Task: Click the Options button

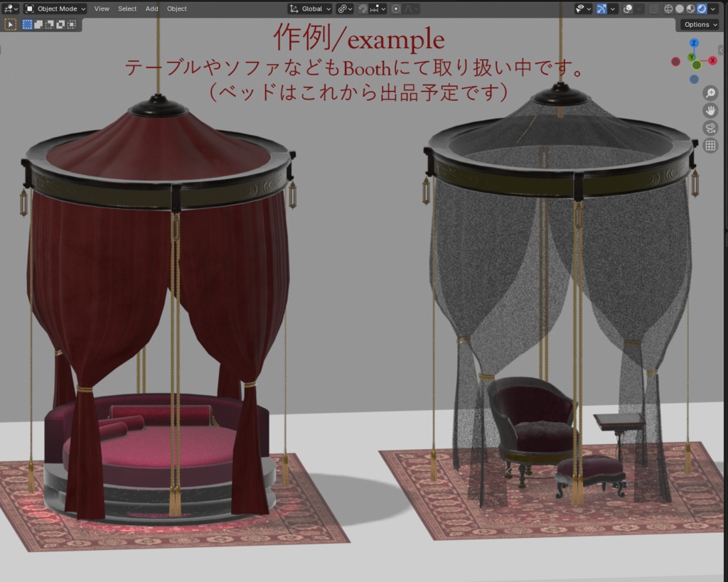Action: click(x=697, y=24)
